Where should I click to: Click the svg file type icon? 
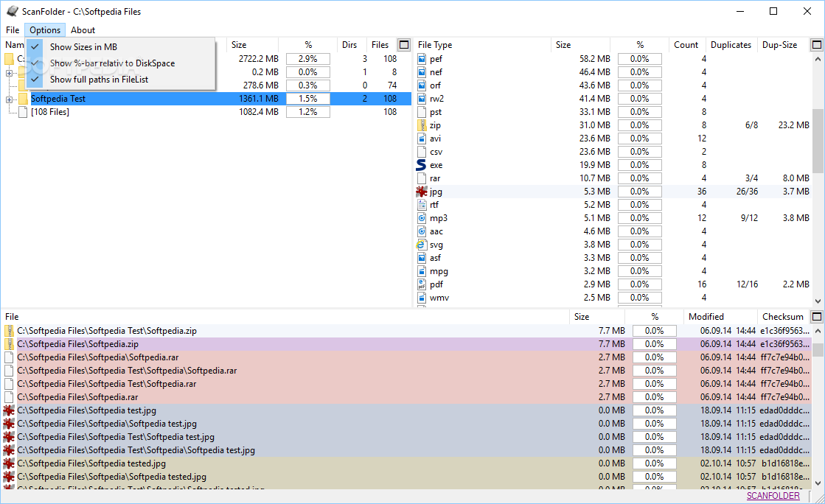pos(421,245)
